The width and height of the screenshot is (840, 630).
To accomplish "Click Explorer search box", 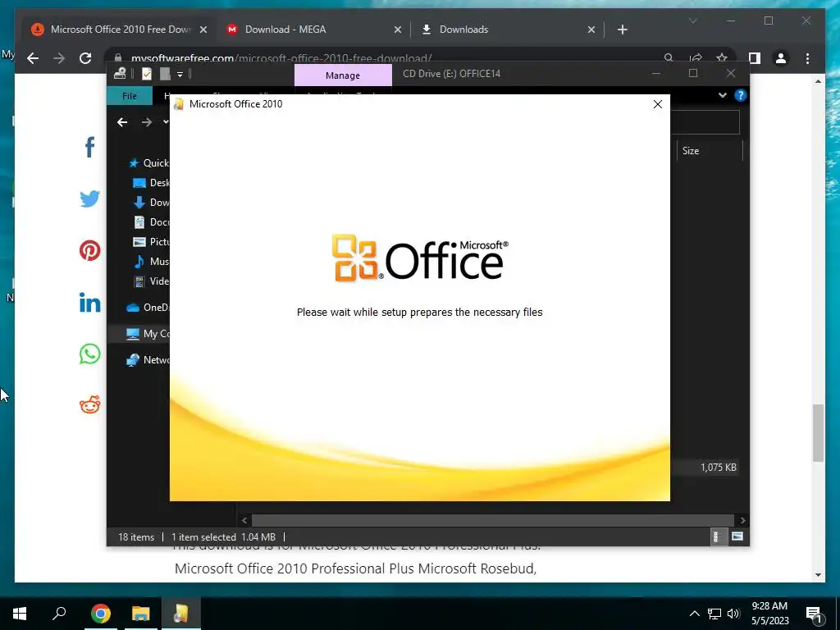I will [705, 123].
